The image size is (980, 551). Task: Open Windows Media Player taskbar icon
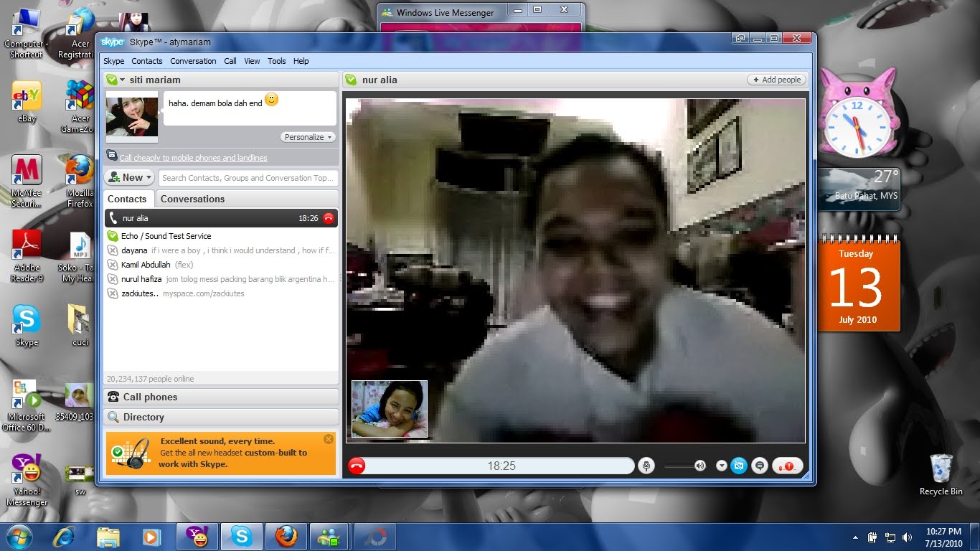[x=151, y=537]
